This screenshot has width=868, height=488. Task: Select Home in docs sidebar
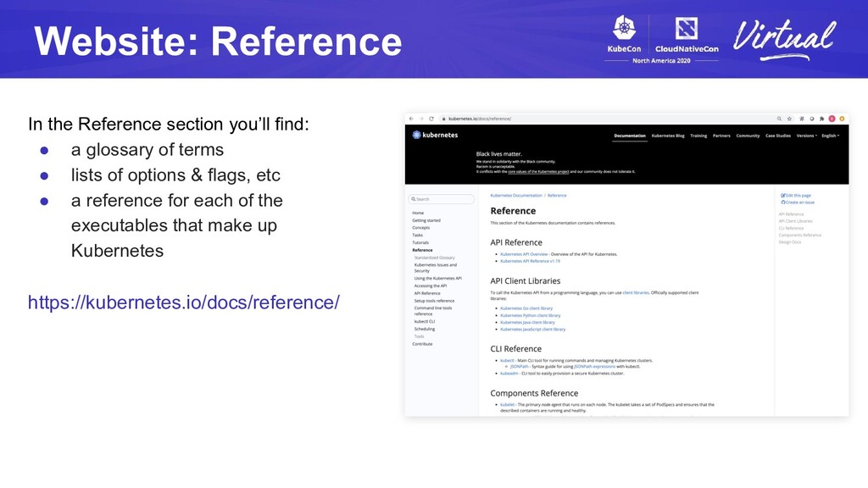click(418, 213)
